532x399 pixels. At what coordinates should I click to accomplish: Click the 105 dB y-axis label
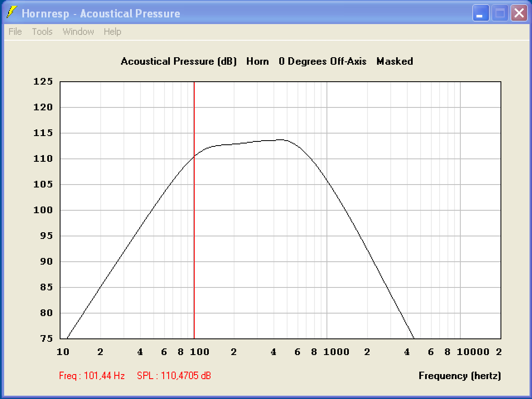tap(43, 184)
